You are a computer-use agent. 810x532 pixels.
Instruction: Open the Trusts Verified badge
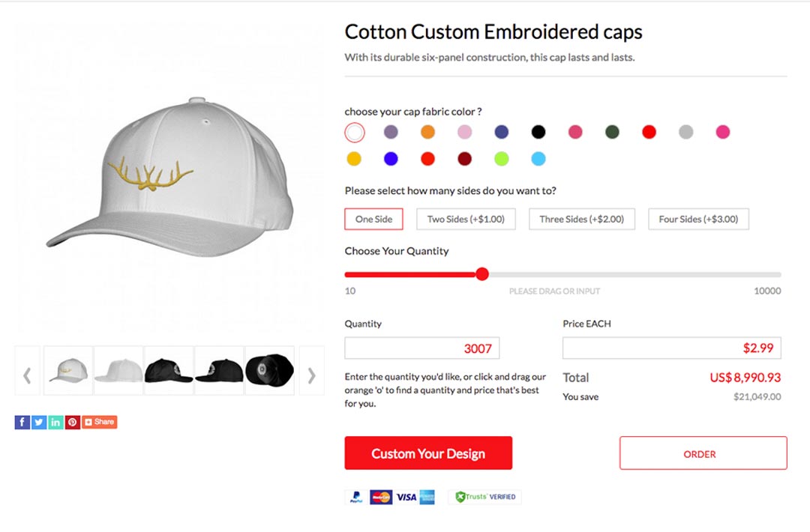[x=485, y=497]
